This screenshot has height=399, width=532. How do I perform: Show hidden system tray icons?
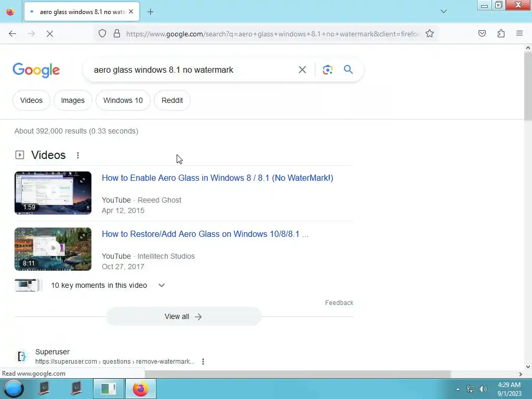click(458, 389)
